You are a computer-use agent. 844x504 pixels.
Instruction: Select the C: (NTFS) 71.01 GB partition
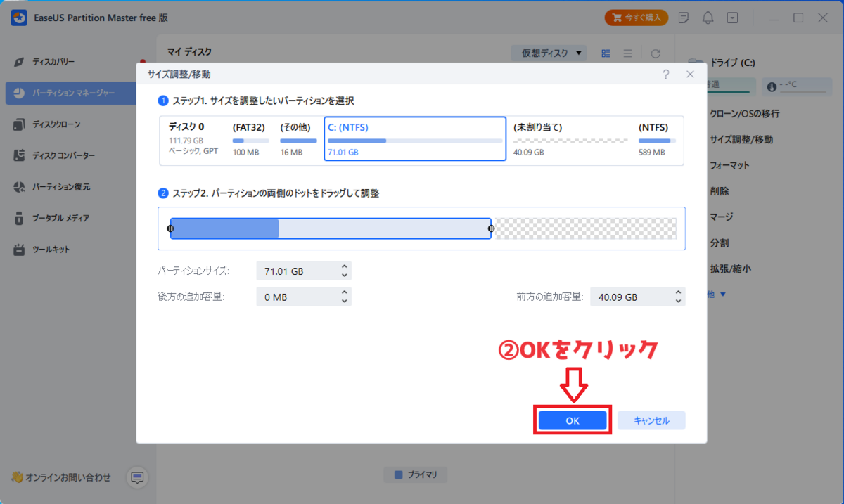tap(415, 139)
